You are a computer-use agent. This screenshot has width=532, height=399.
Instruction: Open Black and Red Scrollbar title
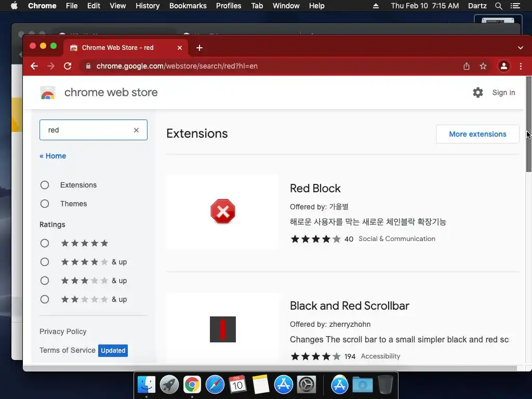350,305
